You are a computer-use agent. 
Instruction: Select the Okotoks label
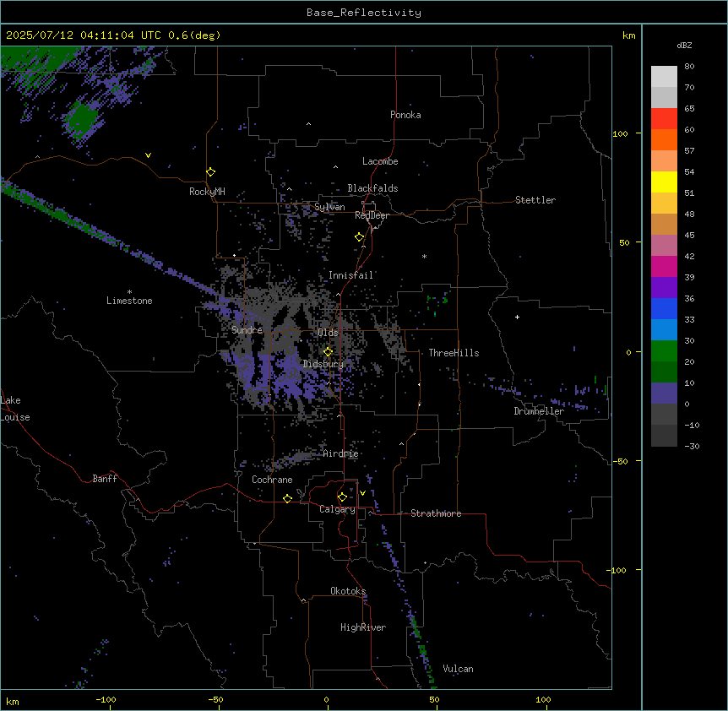pos(348,591)
